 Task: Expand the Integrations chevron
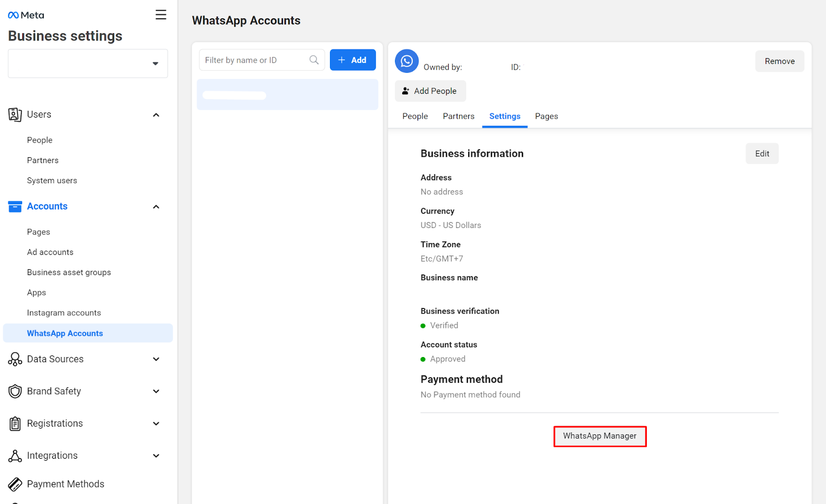point(156,456)
